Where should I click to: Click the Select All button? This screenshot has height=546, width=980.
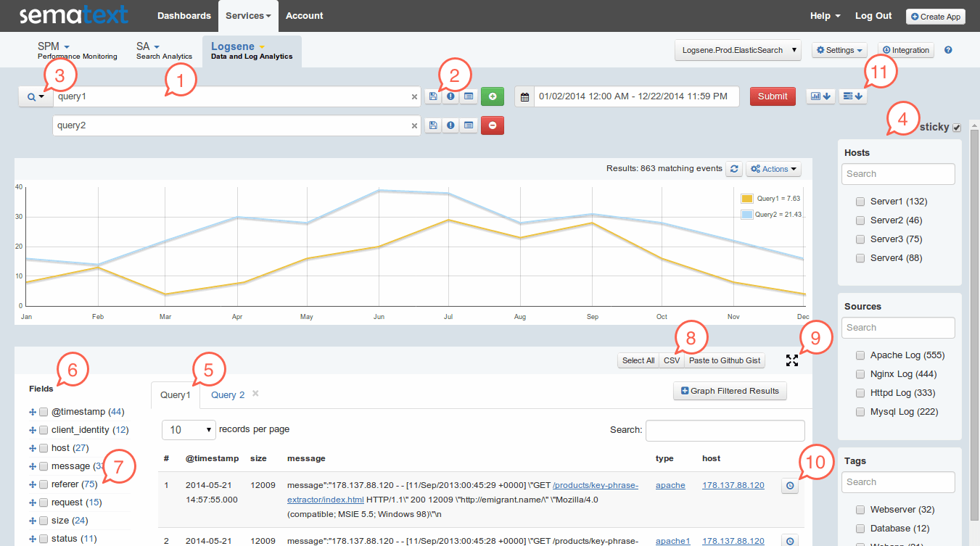[638, 360]
